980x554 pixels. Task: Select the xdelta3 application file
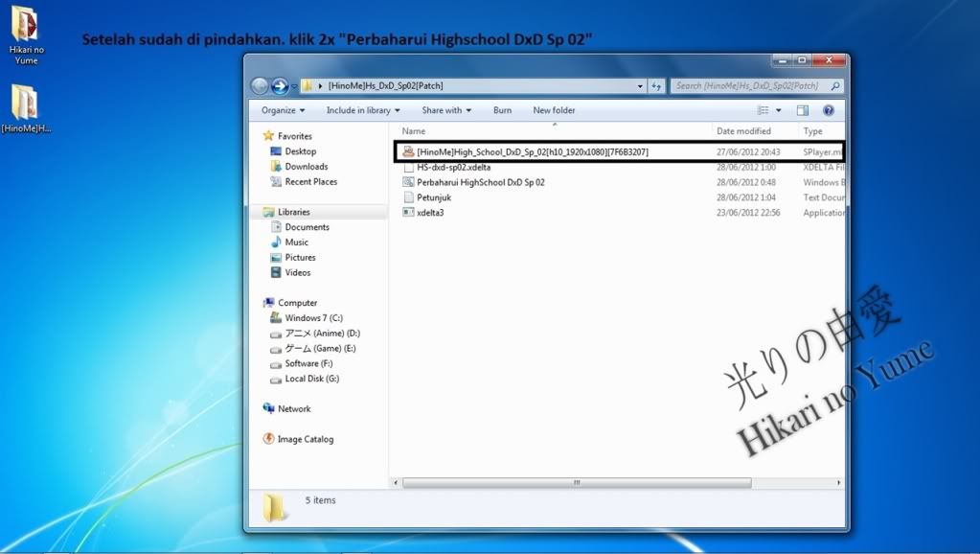coord(430,213)
